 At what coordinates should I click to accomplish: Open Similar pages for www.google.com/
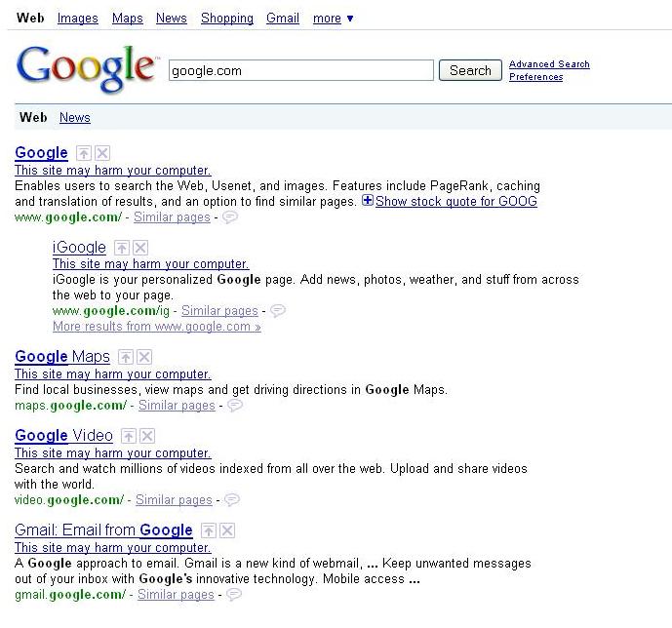[x=172, y=217]
